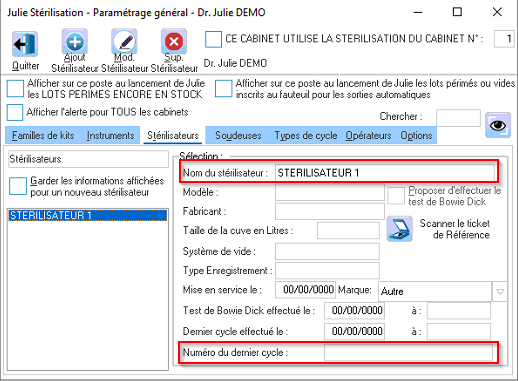Screen dimensions: 518x381
Task: Open the Marque dropdown arrow
Action: tap(500, 292)
